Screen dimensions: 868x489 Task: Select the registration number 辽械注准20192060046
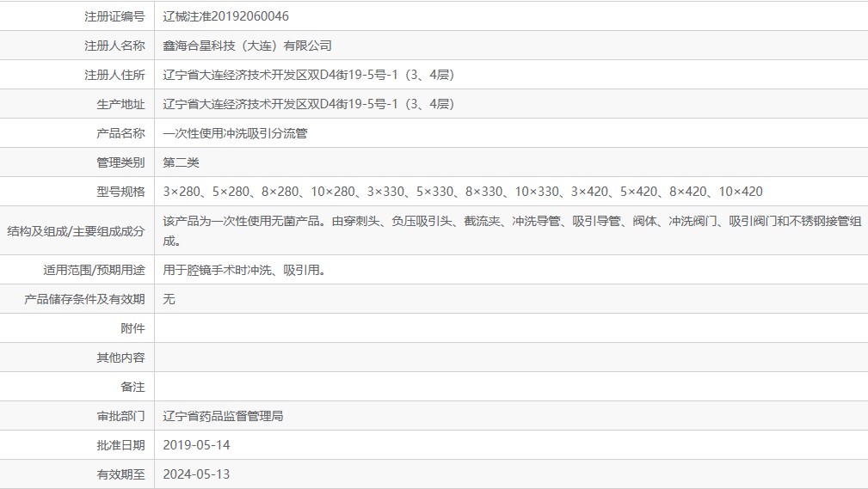(226, 16)
